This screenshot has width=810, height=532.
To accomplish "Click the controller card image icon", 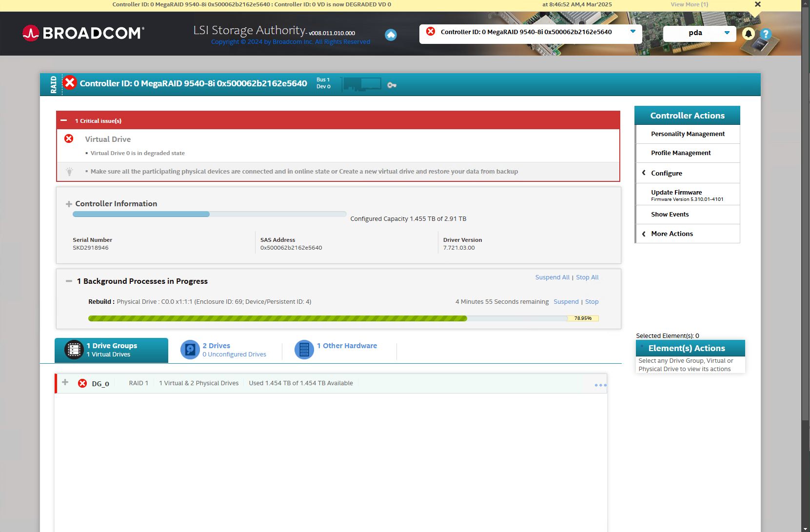I will point(362,84).
